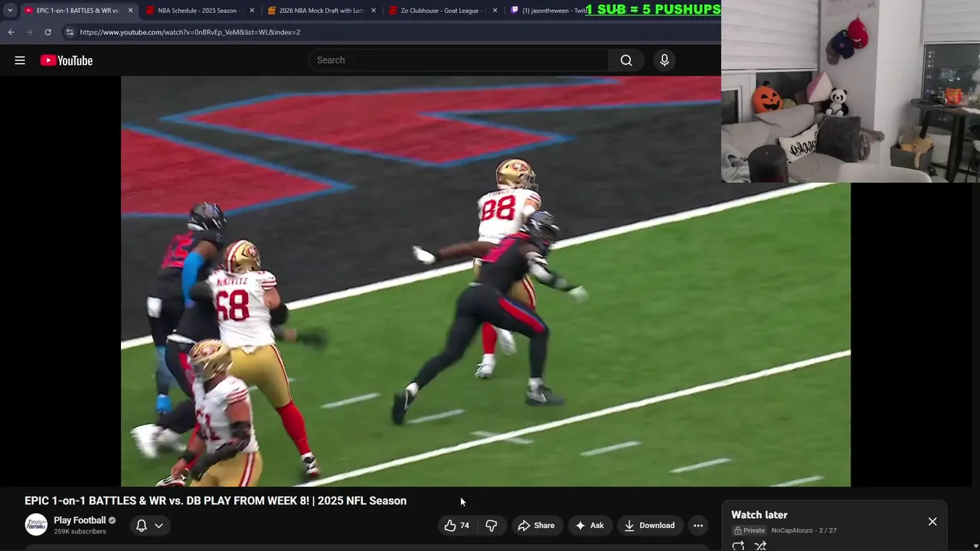Close the Zo Clubhouse tab
This screenshot has height=551, width=980.
pyautogui.click(x=495, y=11)
